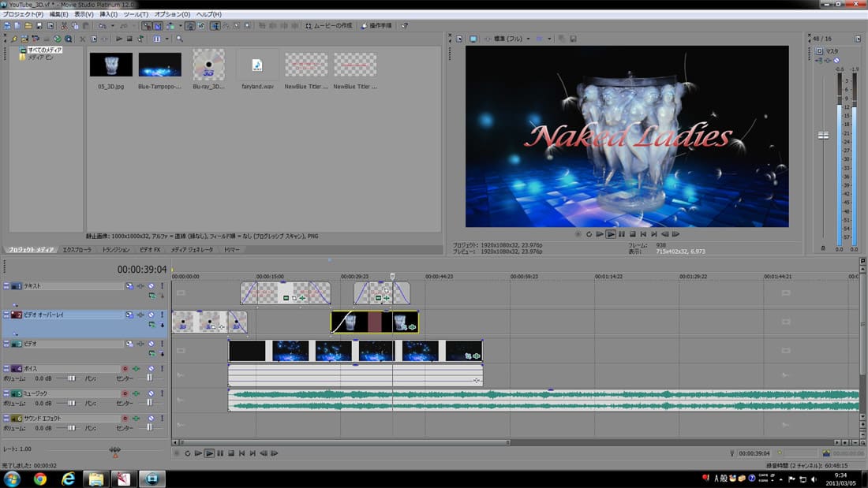Mute the ミュージック audio track
The width and height of the screenshot is (868, 488).
click(150, 393)
